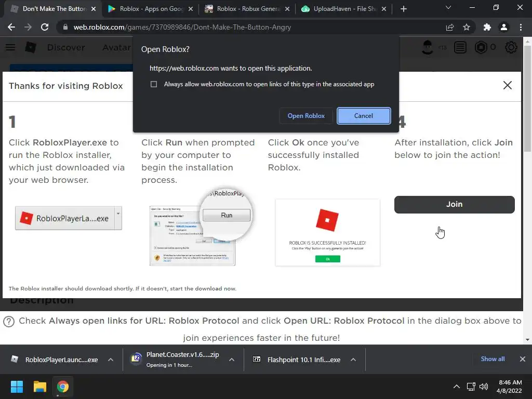The height and width of the screenshot is (399, 532).
Task: Click the volume tray icon
Action: (x=484, y=387)
